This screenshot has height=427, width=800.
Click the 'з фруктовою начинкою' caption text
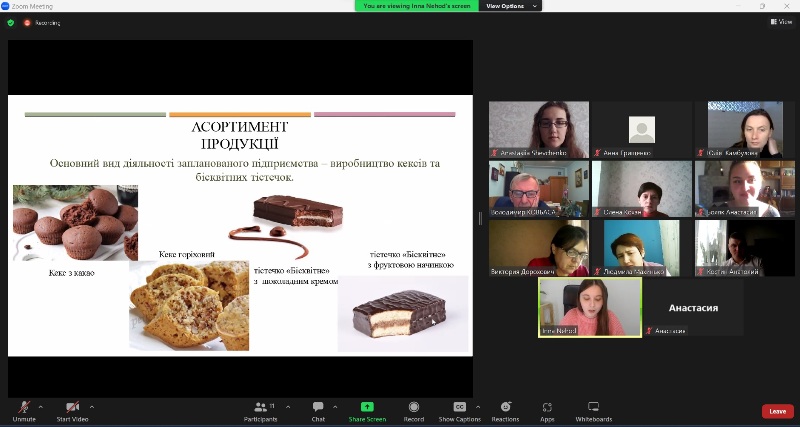[410, 265]
